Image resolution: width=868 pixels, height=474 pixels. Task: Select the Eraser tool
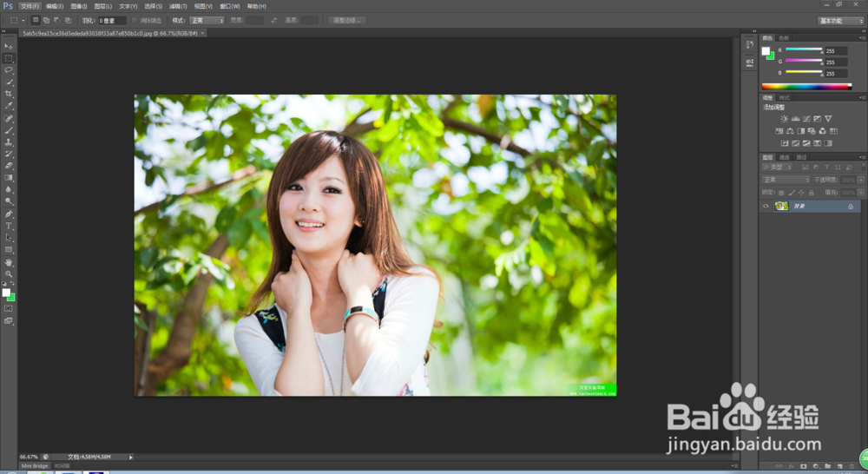[9, 166]
